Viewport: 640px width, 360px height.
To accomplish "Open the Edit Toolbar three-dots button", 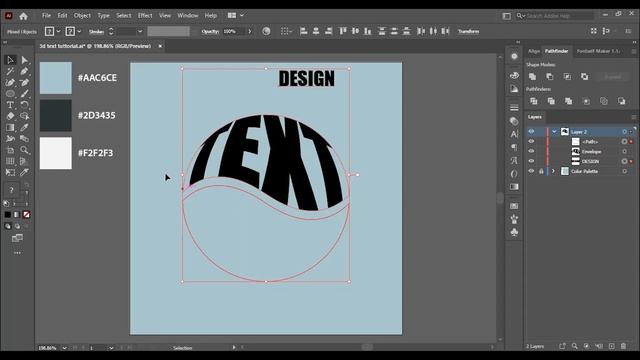I will [17, 253].
